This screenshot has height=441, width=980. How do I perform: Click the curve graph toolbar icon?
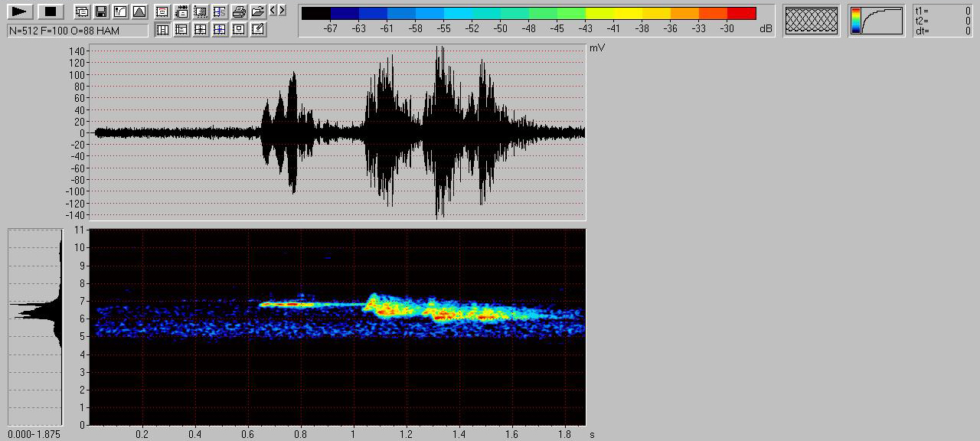click(x=119, y=11)
